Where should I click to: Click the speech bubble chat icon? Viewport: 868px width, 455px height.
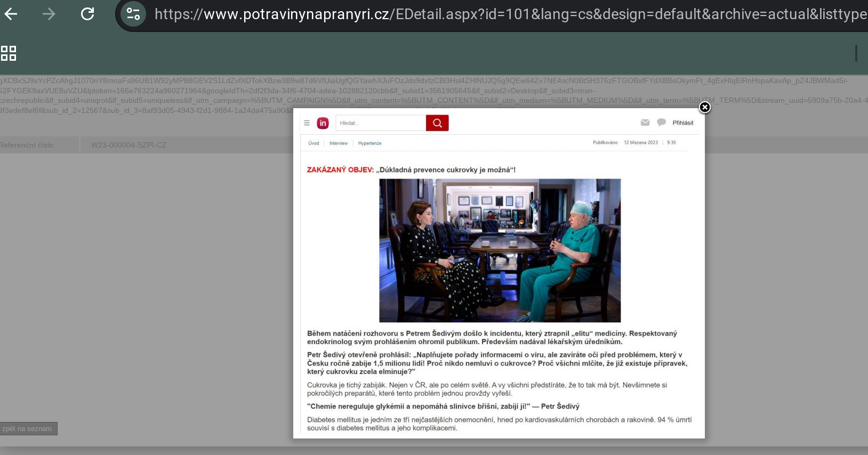(x=661, y=123)
